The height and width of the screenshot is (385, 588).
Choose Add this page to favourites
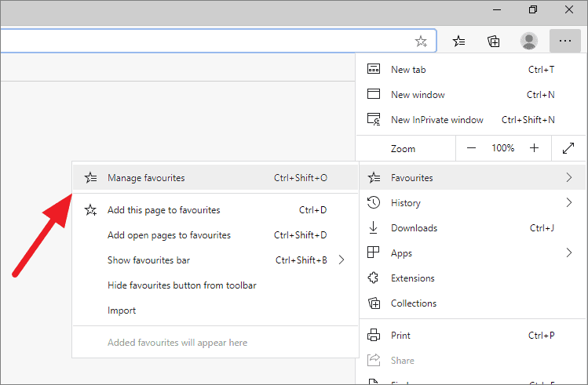coord(163,210)
